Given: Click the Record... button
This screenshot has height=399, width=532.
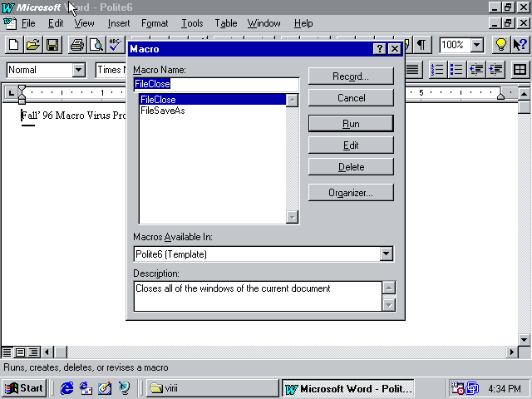Looking at the screenshot, I should coord(351,76).
